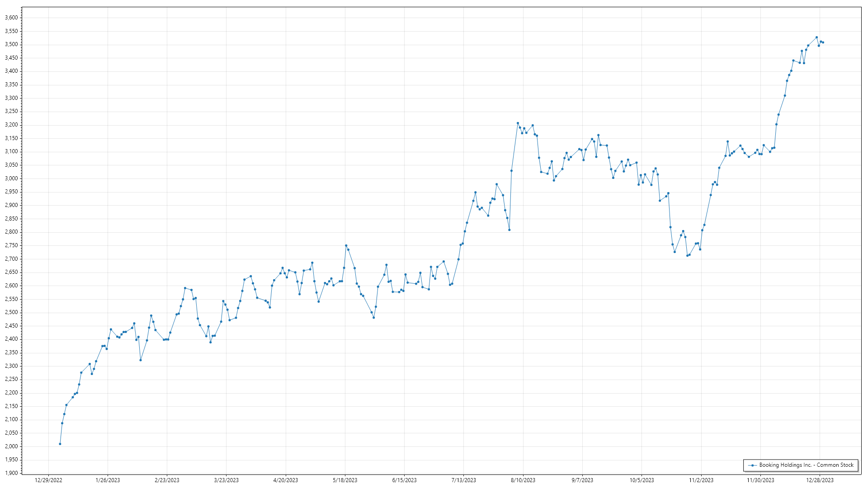This screenshot has height=488, width=868.
Task: Click the 1,900 y-axis value label
Action: point(11,473)
